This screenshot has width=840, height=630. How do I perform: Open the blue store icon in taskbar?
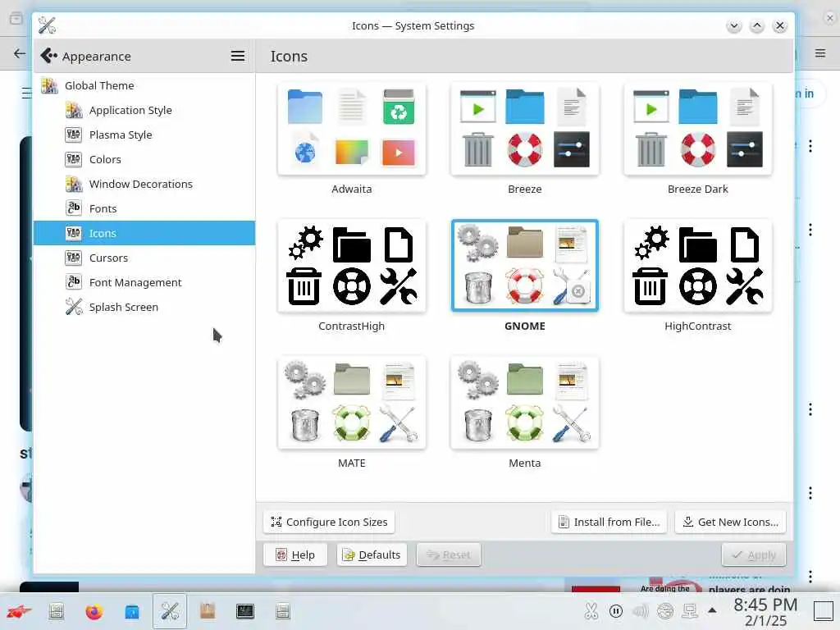(132, 611)
